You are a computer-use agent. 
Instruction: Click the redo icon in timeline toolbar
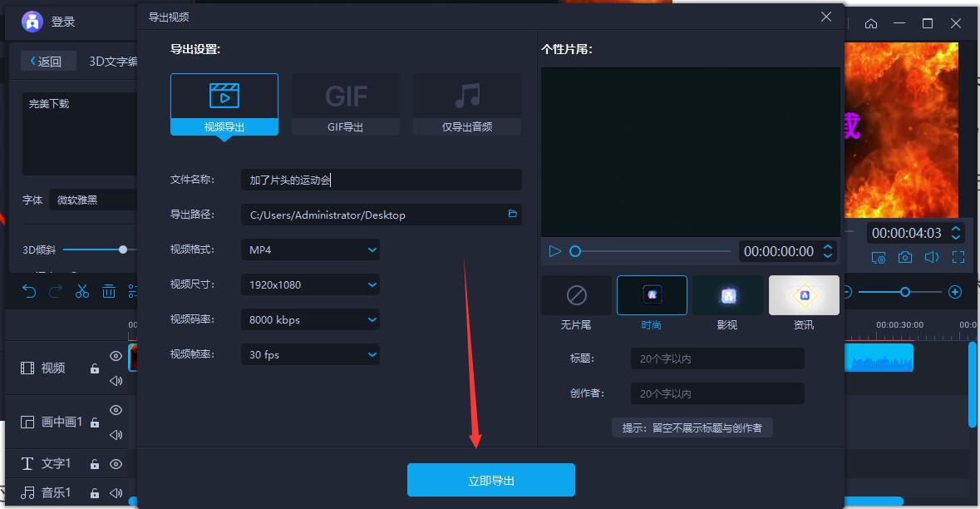[56, 291]
